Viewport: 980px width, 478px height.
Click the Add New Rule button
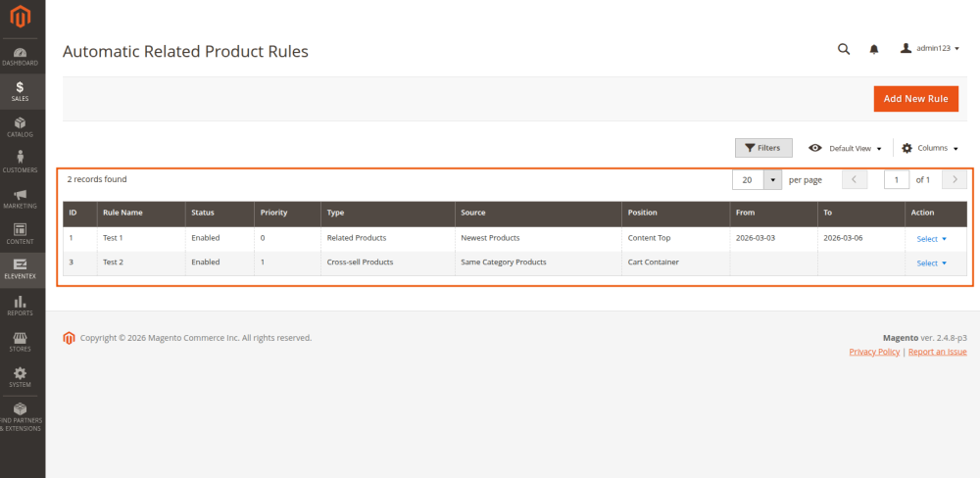[915, 99]
